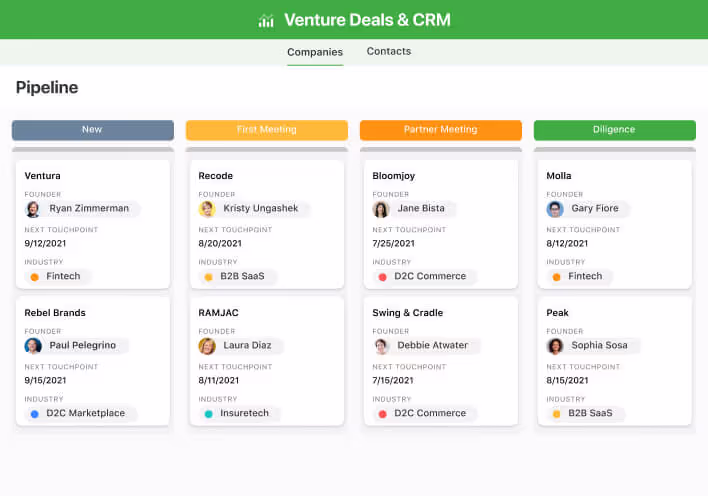Select the Companies tab
Image resolution: width=708 pixels, height=496 pixels.
point(315,52)
